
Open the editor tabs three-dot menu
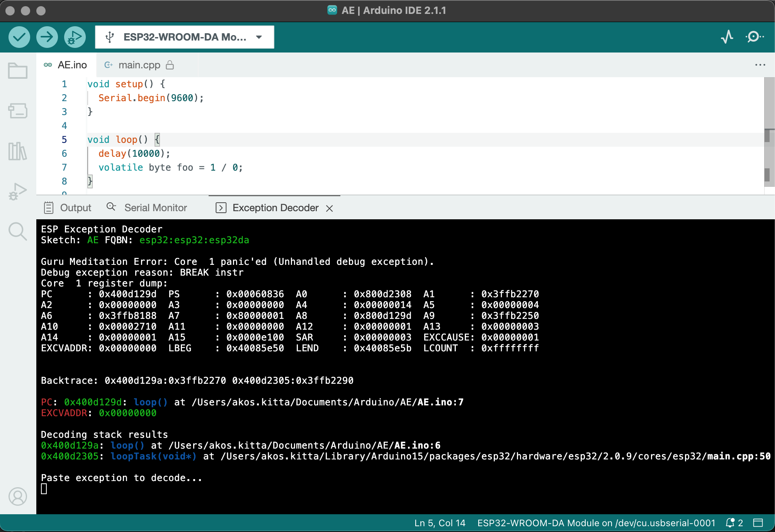[760, 65]
